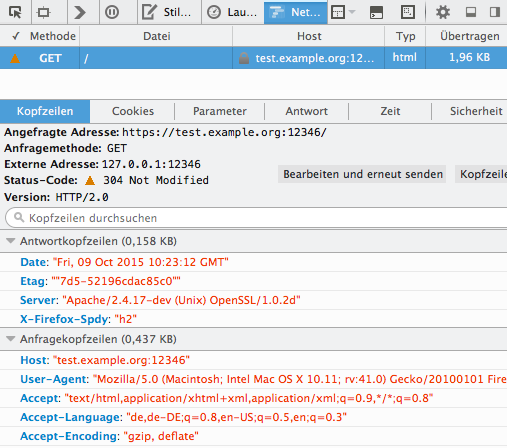Open the Inspector panel icon
Image resolution: width=507 pixels, height=448 pixels.
click(44, 12)
